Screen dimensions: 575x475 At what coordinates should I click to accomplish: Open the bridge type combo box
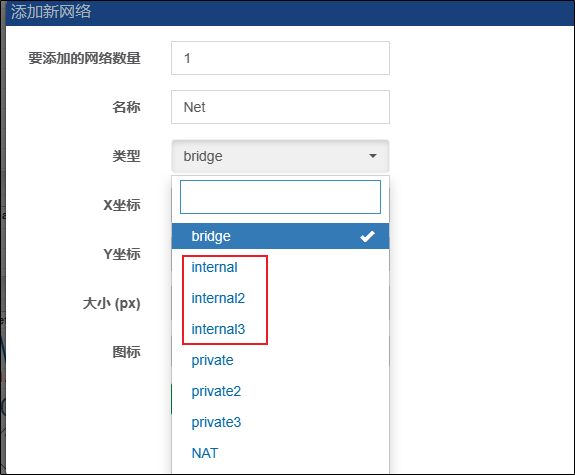pos(280,156)
